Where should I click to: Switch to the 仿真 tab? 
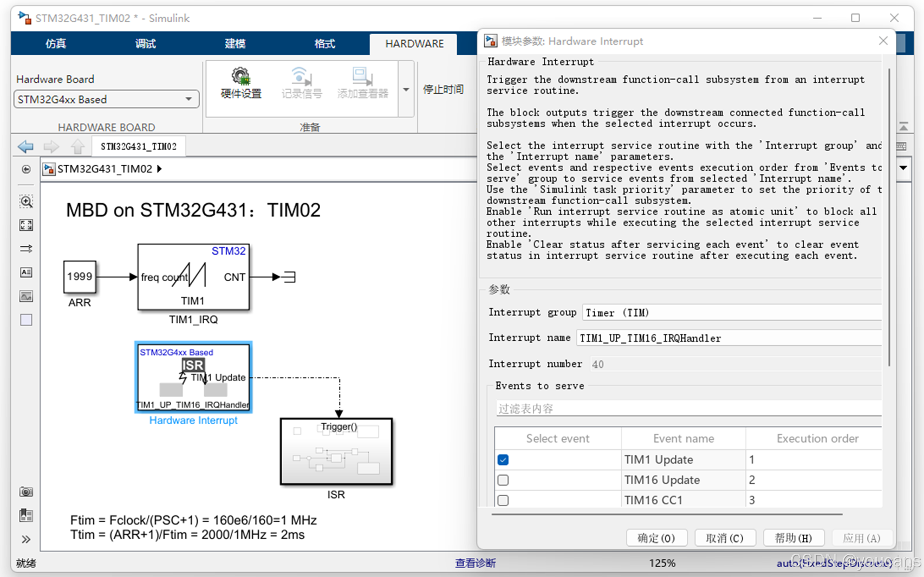point(56,44)
